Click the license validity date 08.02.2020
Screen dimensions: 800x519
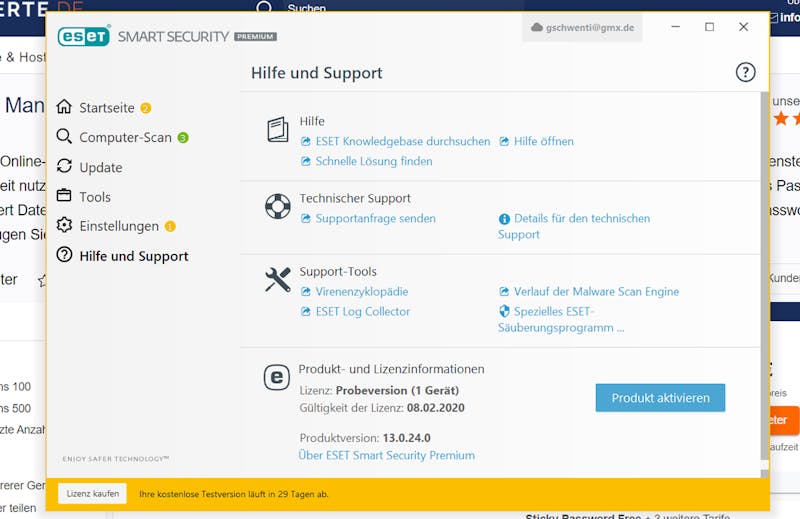click(436, 408)
